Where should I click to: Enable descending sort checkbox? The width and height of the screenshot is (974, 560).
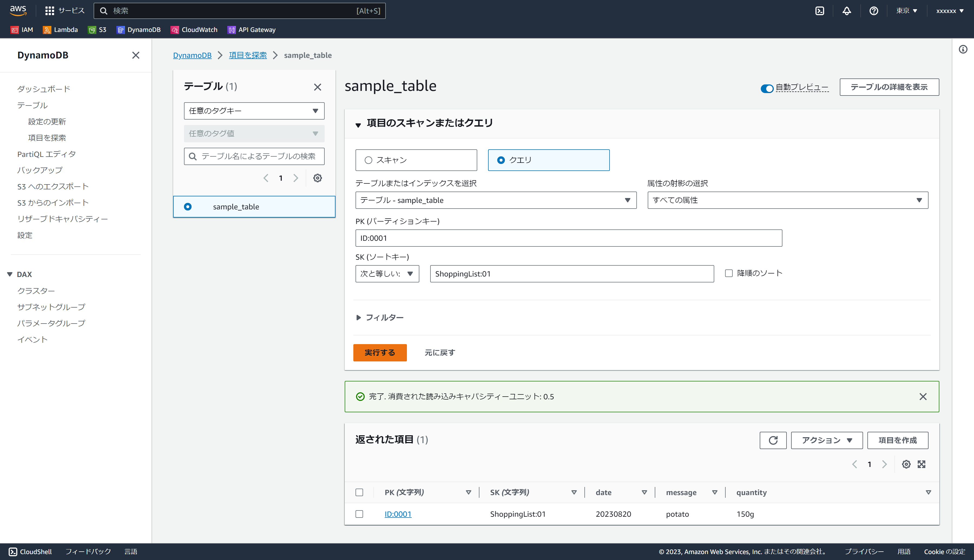click(729, 273)
